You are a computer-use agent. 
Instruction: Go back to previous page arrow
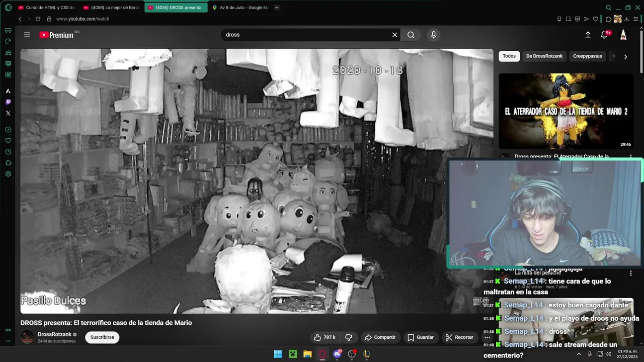click(x=20, y=19)
